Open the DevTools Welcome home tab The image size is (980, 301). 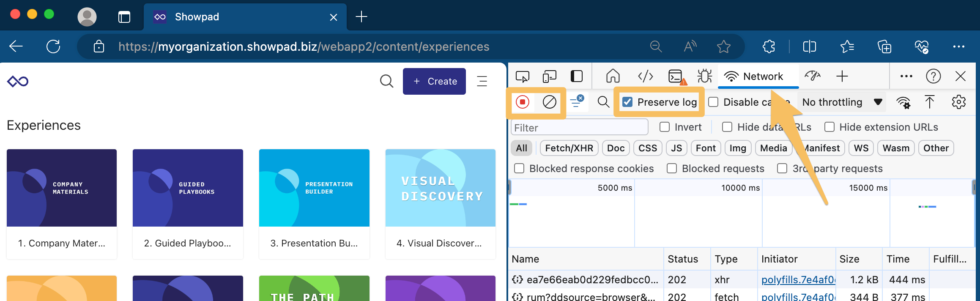tap(613, 77)
